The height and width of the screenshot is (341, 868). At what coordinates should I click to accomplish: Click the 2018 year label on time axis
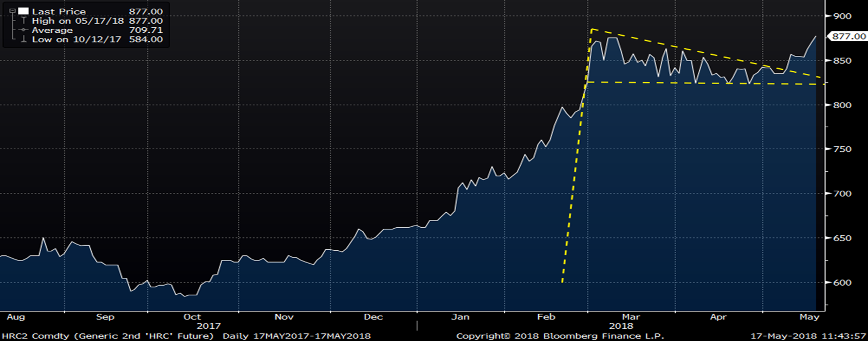(621, 326)
